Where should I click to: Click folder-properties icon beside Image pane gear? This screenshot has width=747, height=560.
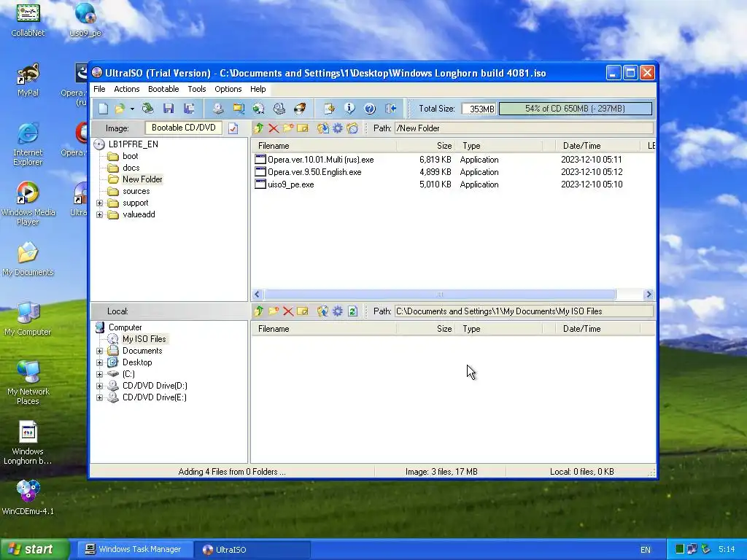point(352,128)
